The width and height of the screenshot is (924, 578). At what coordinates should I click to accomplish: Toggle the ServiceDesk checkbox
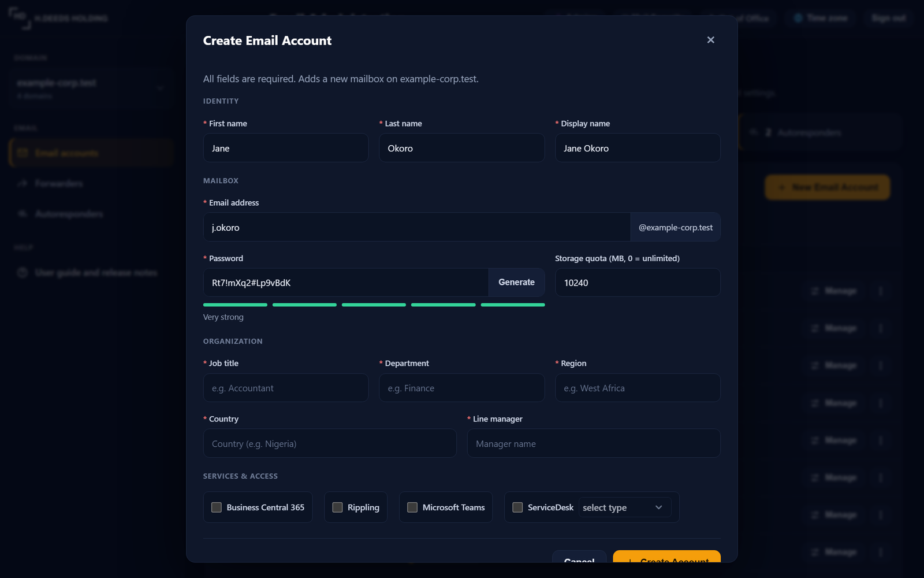pyautogui.click(x=517, y=507)
